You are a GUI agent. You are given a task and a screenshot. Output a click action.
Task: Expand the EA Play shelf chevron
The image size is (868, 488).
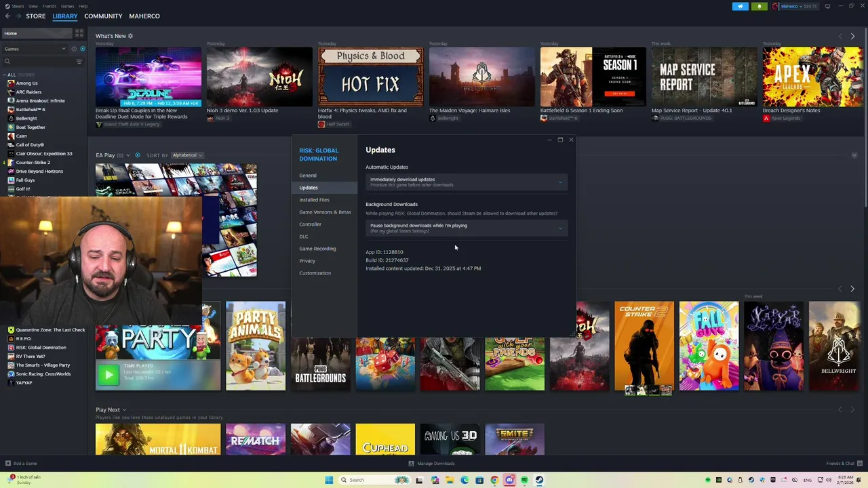point(127,155)
